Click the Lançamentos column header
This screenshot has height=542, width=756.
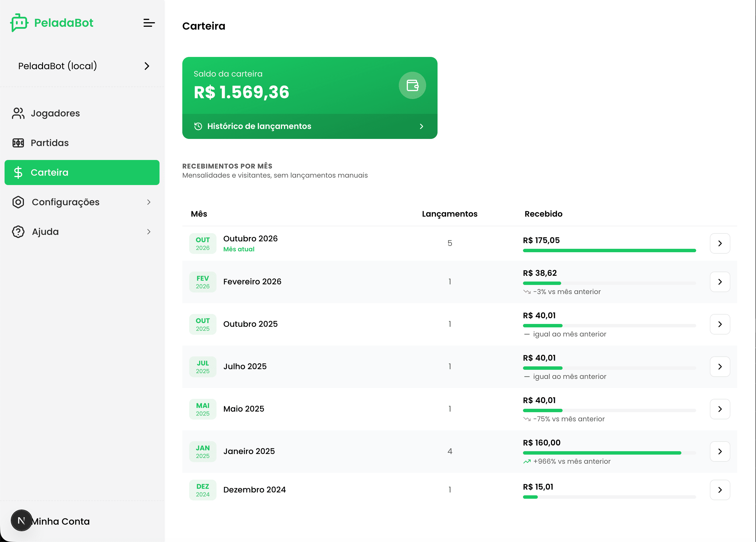450,214
